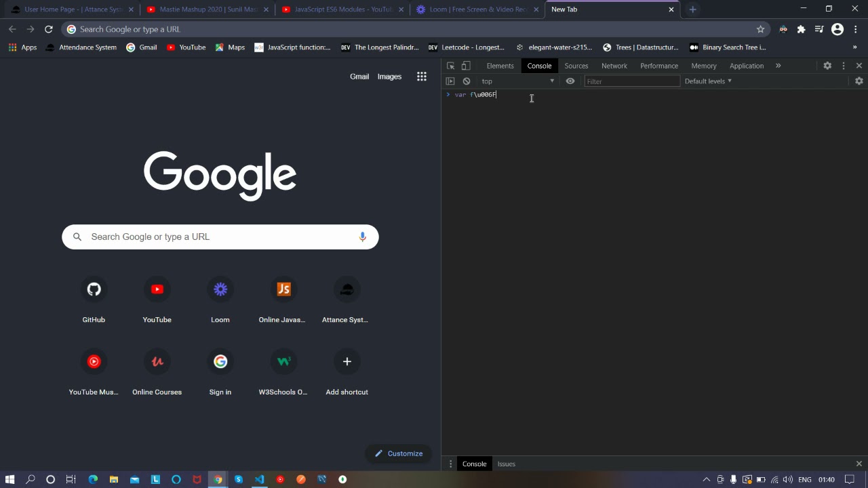This screenshot has width=868, height=488.
Task: Switch to the Console tab
Action: tap(539, 66)
